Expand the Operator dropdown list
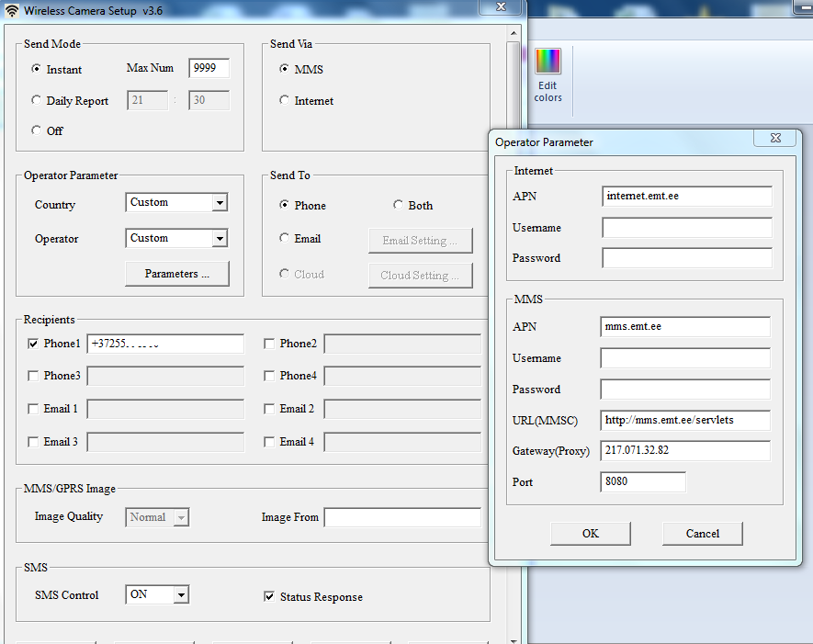This screenshot has width=813, height=644. [x=219, y=239]
